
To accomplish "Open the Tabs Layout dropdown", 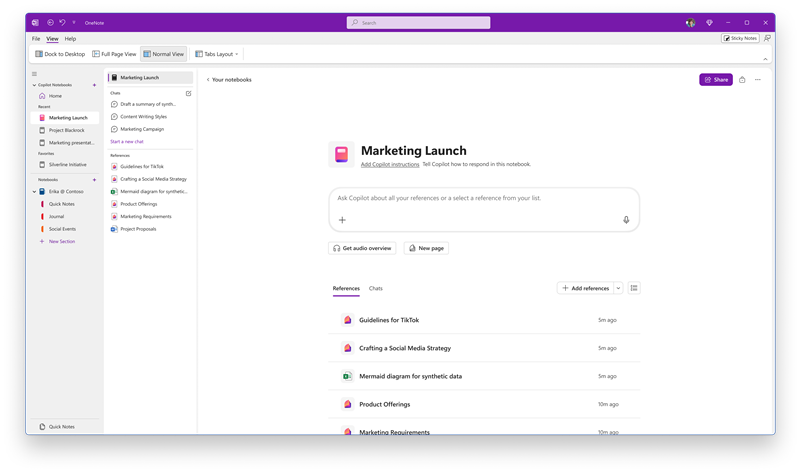I will tap(217, 54).
